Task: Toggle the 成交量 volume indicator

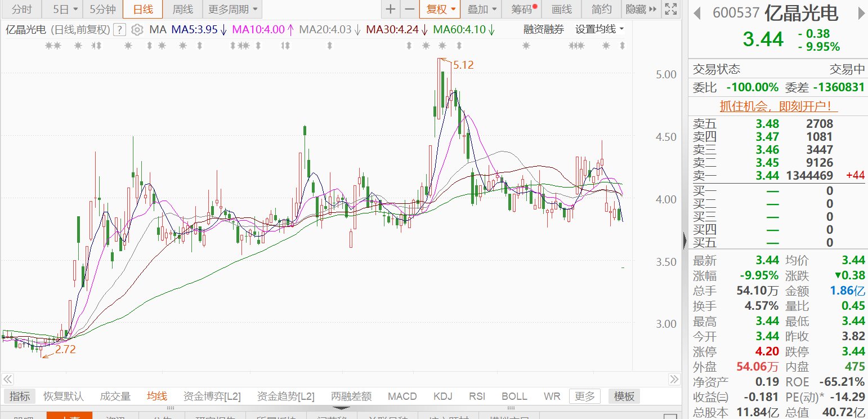Action: coord(115,396)
